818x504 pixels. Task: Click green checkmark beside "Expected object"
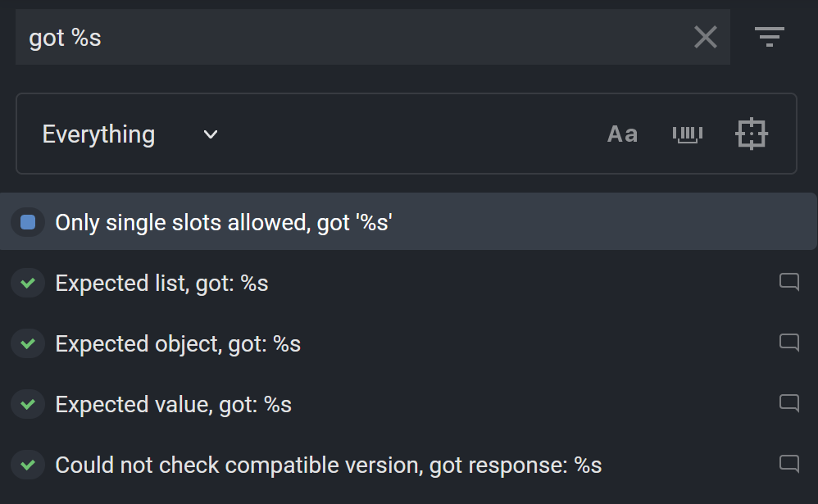coord(28,344)
